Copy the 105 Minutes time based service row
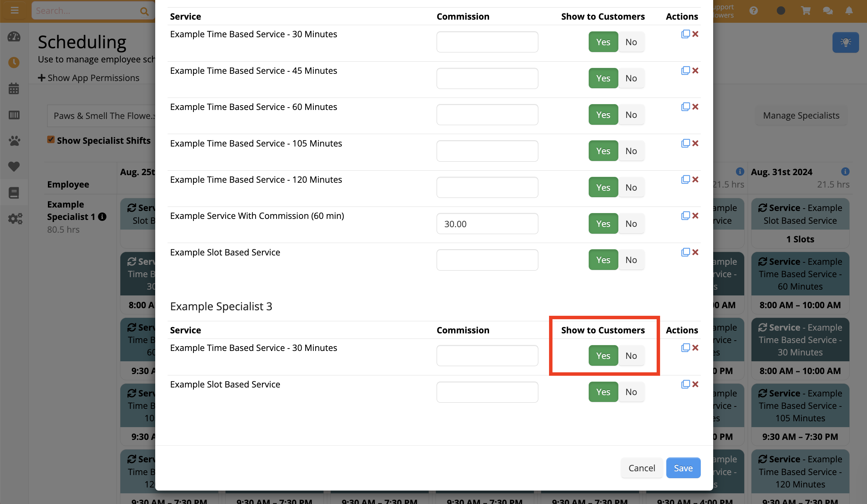The image size is (867, 504). (685, 143)
